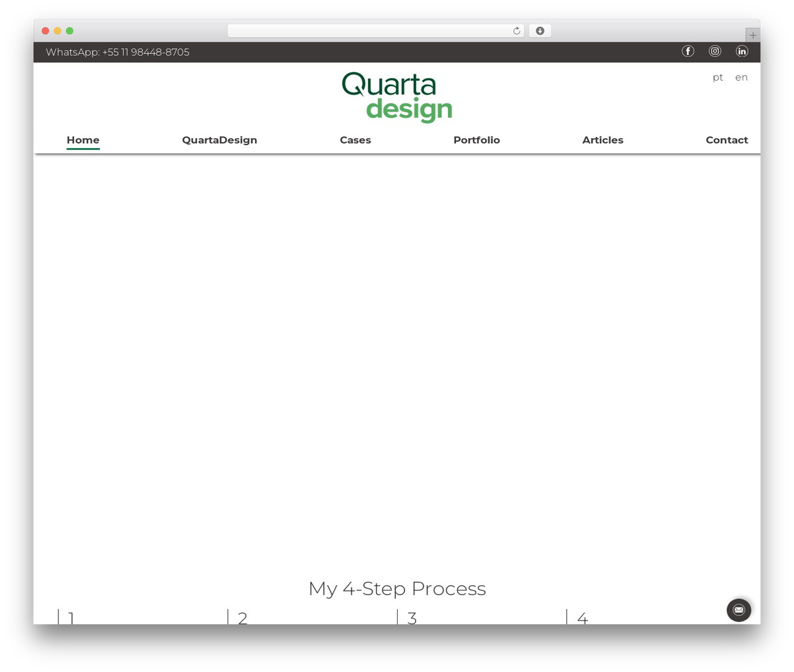Screen dimensions: 794x672
Task: Open the browser downloads button
Action: point(540,31)
